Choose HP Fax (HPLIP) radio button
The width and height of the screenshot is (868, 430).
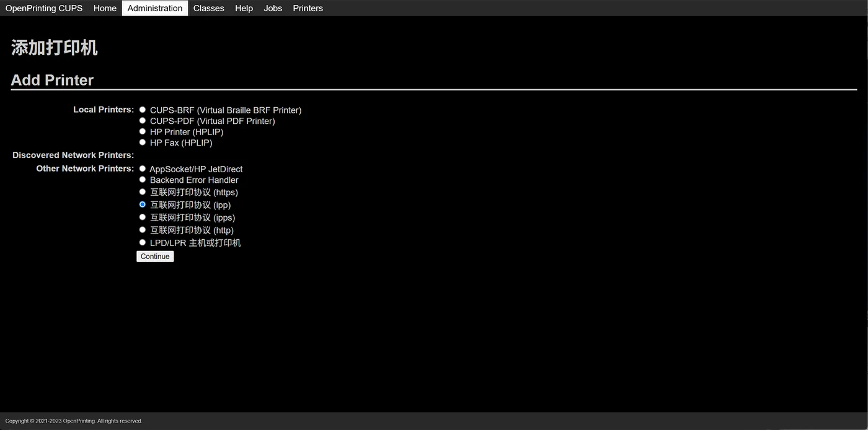point(143,142)
